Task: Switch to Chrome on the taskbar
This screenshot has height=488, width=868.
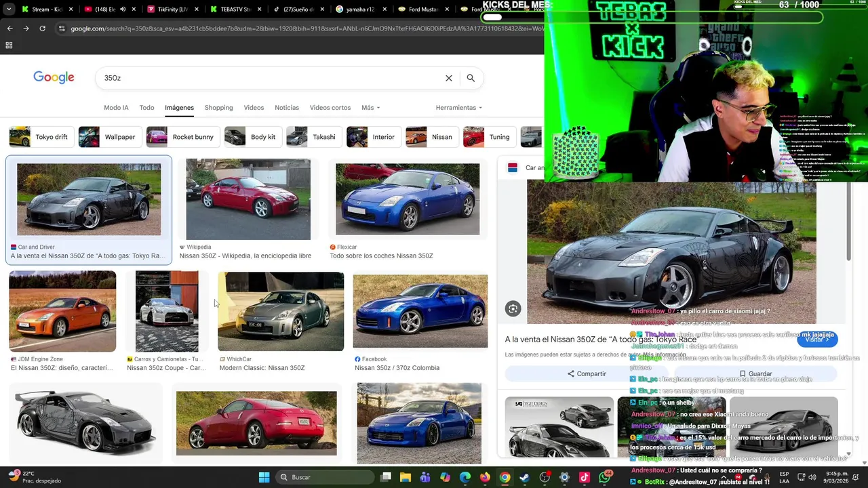Action: [x=505, y=477]
